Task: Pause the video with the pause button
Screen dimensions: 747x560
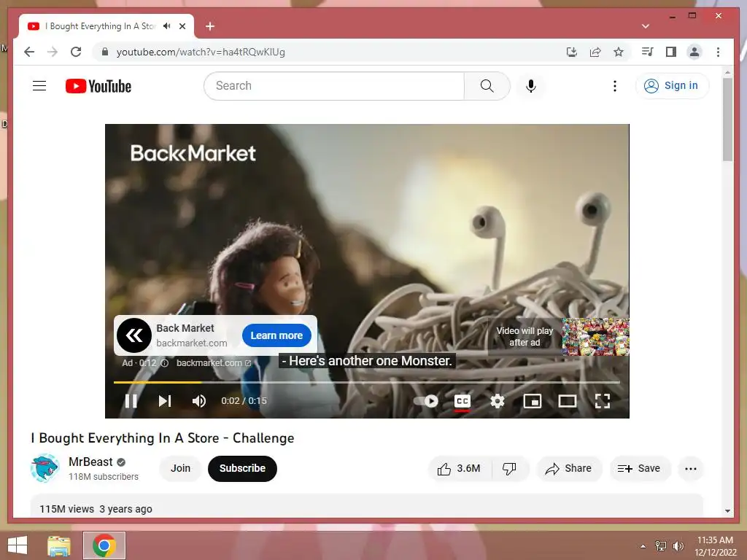Action: [x=131, y=401]
